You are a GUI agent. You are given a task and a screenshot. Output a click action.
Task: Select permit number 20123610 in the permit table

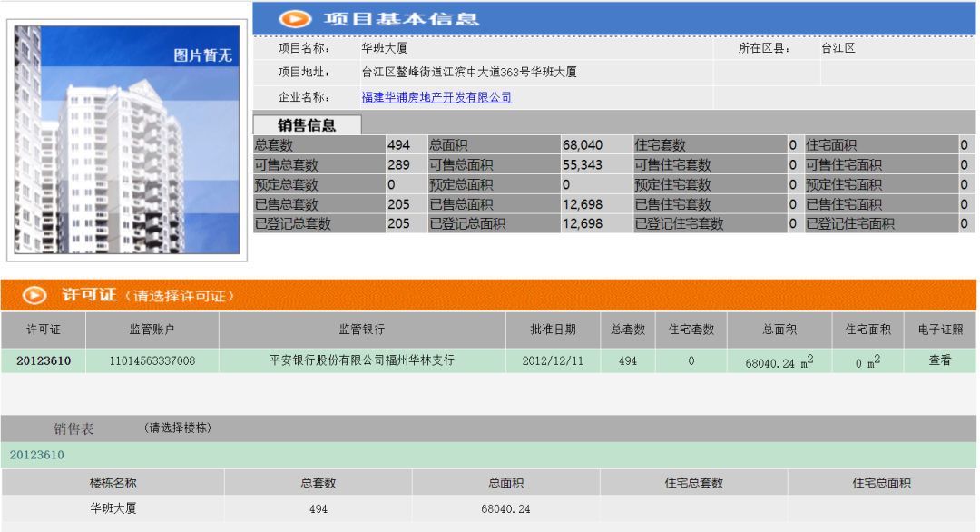pyautogui.click(x=44, y=360)
